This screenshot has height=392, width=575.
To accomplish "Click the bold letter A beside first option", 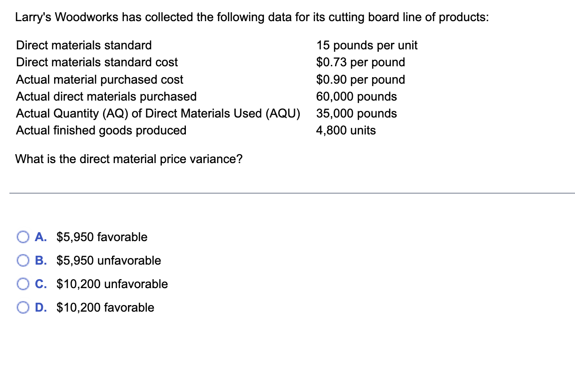I will tap(41, 237).
